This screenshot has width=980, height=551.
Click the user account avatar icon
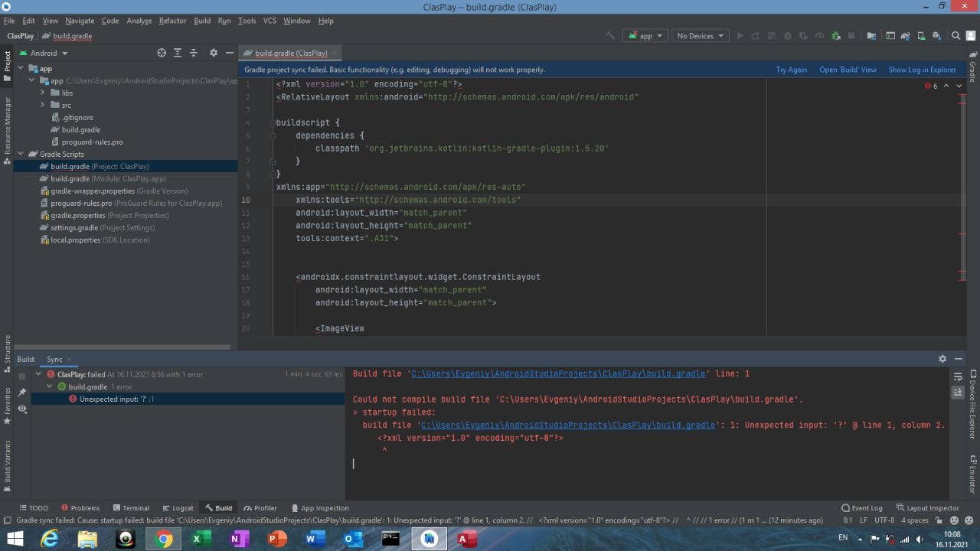pos(971,36)
